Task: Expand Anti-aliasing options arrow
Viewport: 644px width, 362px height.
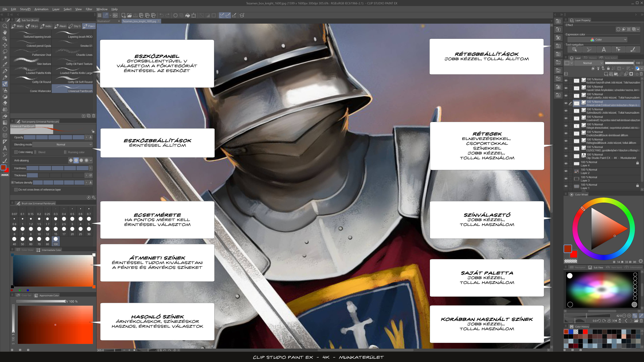Action: 91,160
